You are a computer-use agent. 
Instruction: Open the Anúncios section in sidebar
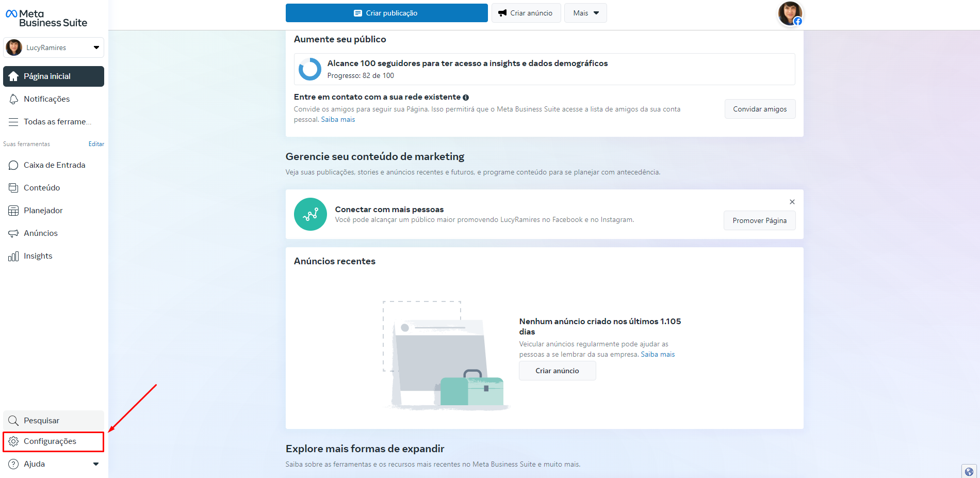54,233
